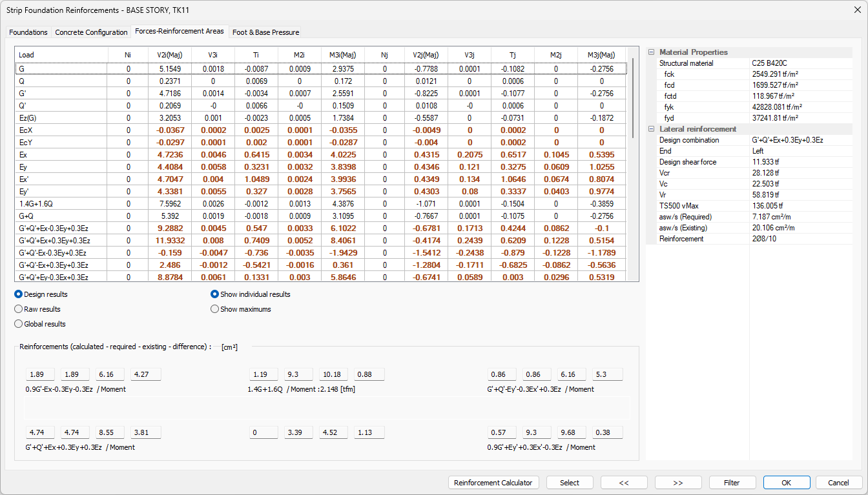Select Show individual results option
Image resolution: width=868 pixels, height=495 pixels.
tap(215, 294)
